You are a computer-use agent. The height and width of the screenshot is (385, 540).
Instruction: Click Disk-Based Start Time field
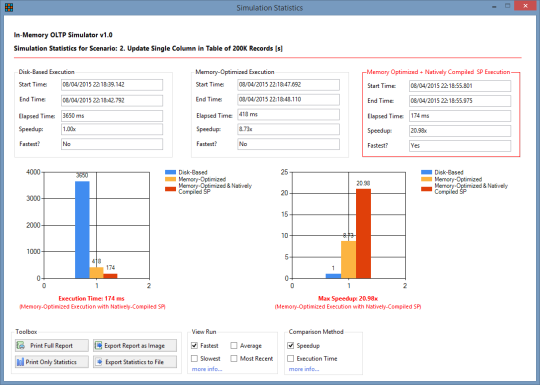(112, 85)
